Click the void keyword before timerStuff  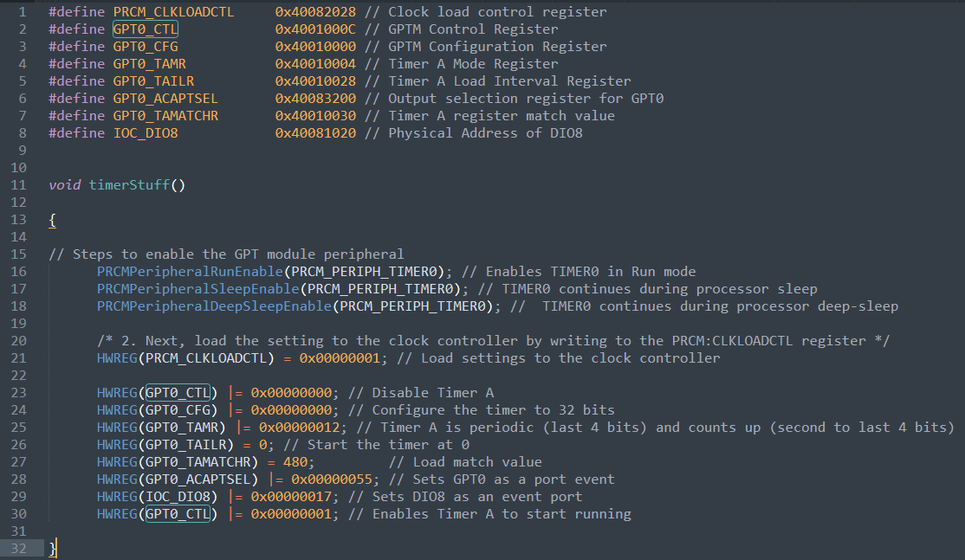click(x=65, y=185)
